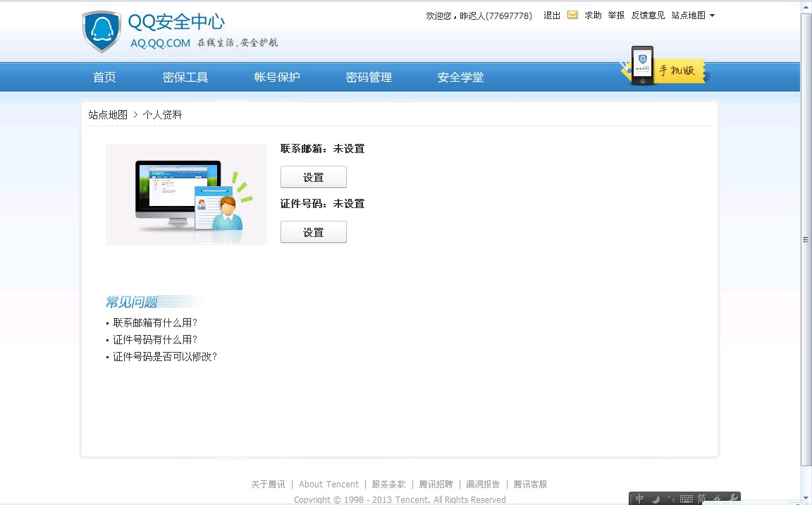Click 站点地图 in the breadcrumb
This screenshot has width=812, height=505.
point(108,114)
